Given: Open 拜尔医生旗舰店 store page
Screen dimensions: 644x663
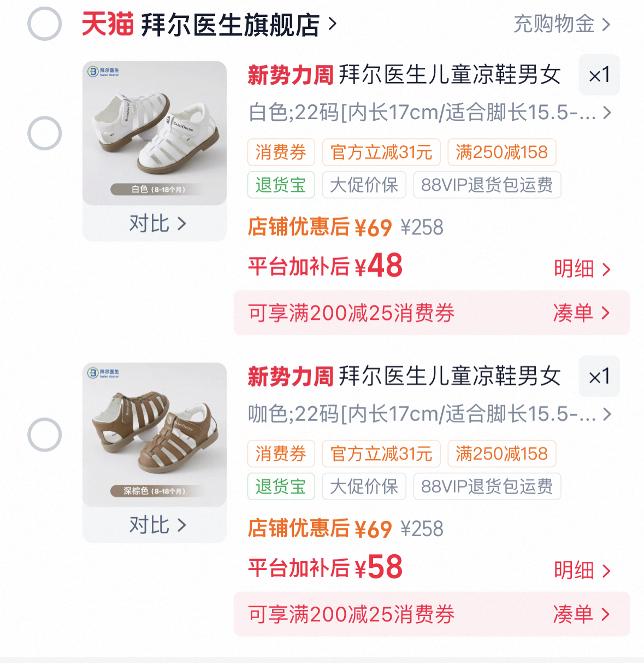Looking at the screenshot, I should pos(238,25).
